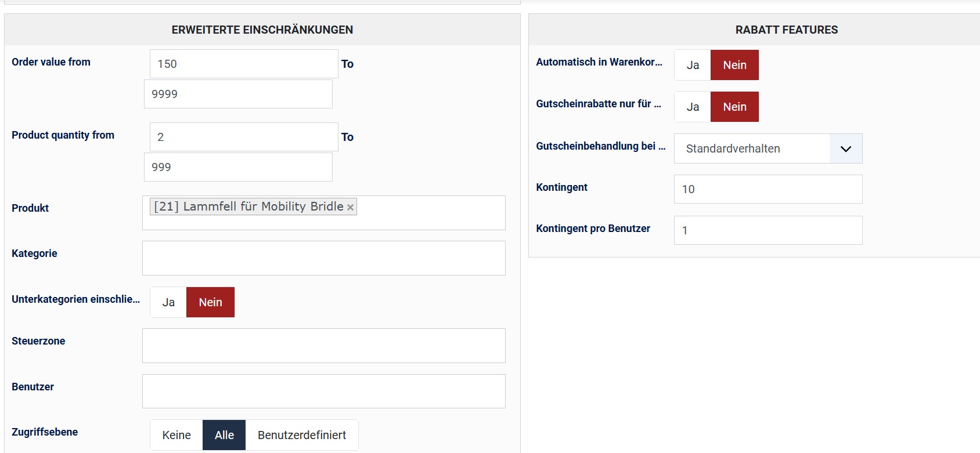
Task: Set Zugriffsebene to Keine
Action: [x=176, y=435]
